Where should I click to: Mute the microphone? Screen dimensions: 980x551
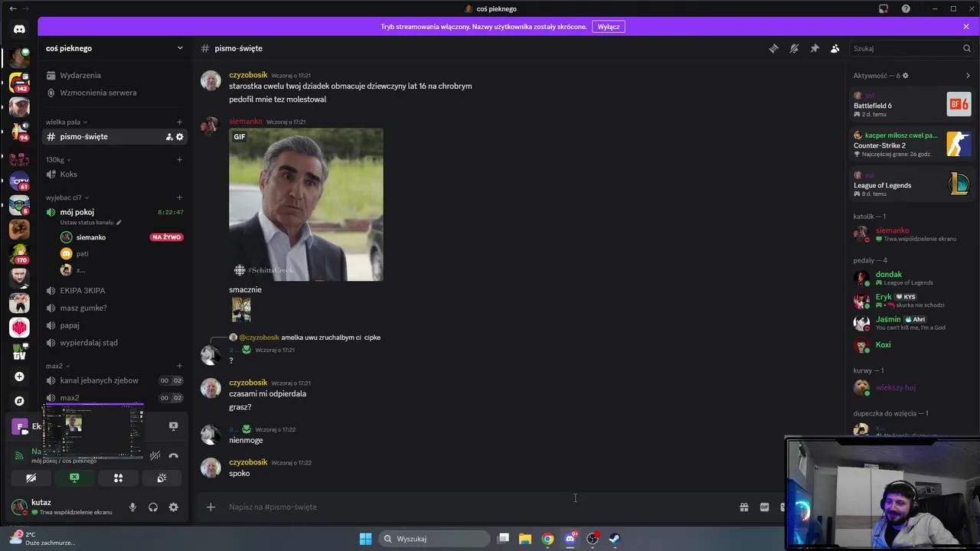click(x=132, y=507)
